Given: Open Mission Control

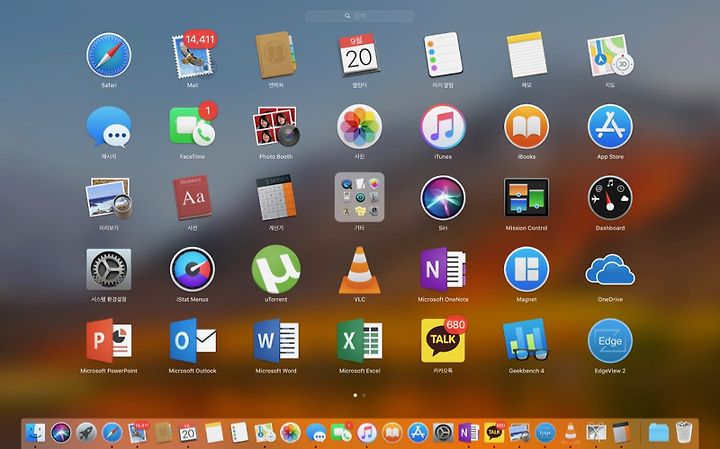Looking at the screenshot, I should coord(526,197).
